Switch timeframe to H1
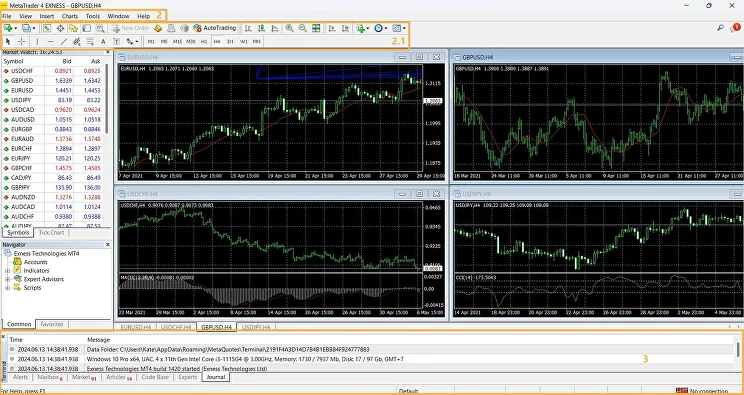The width and height of the screenshot is (744, 395). tap(204, 41)
